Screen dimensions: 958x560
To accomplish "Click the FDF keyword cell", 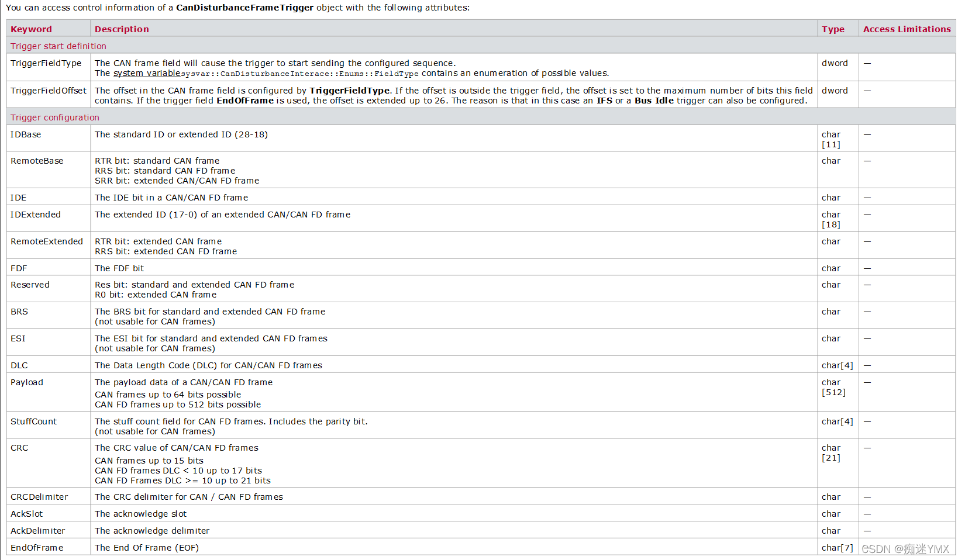I will [x=49, y=268].
